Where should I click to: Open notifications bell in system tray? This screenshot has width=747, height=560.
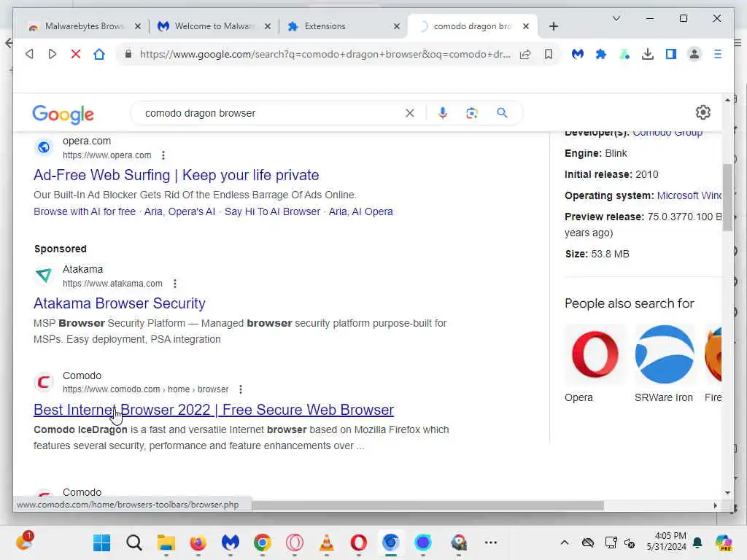697,542
